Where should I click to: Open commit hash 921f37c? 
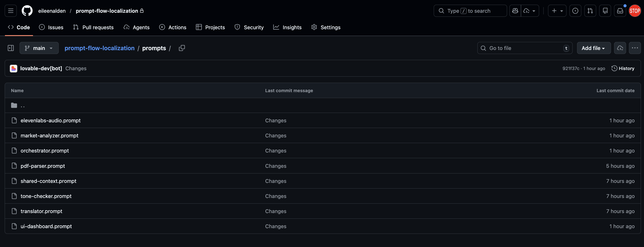click(571, 68)
